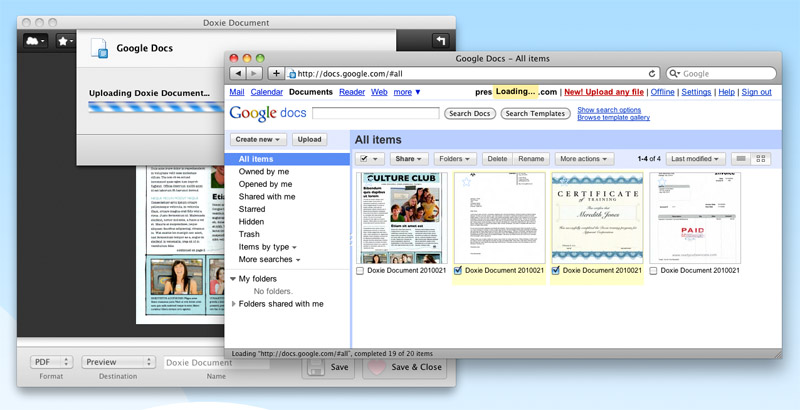The height and width of the screenshot is (410, 800).
Task: Click the site favicon in the address bar
Action: click(292, 74)
